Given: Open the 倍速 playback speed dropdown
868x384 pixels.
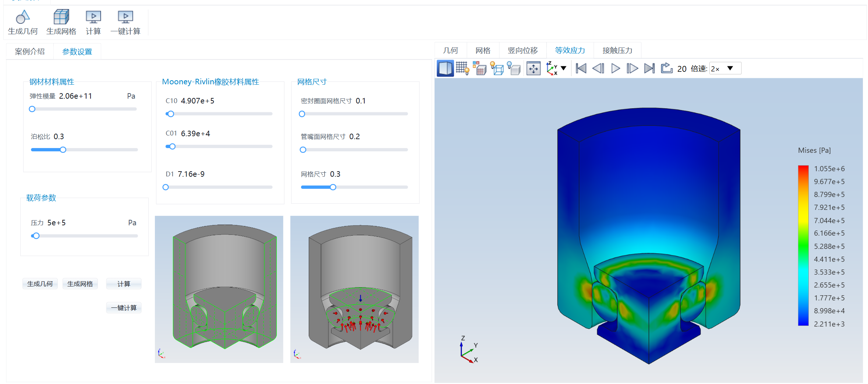Looking at the screenshot, I should pos(725,68).
